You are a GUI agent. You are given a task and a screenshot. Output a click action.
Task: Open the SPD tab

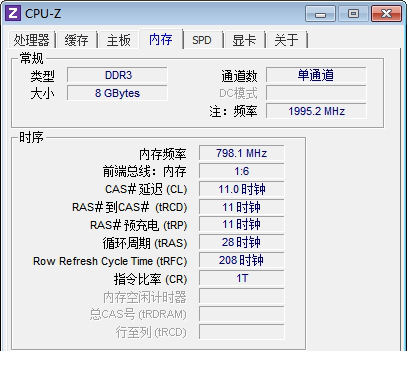pyautogui.click(x=202, y=40)
